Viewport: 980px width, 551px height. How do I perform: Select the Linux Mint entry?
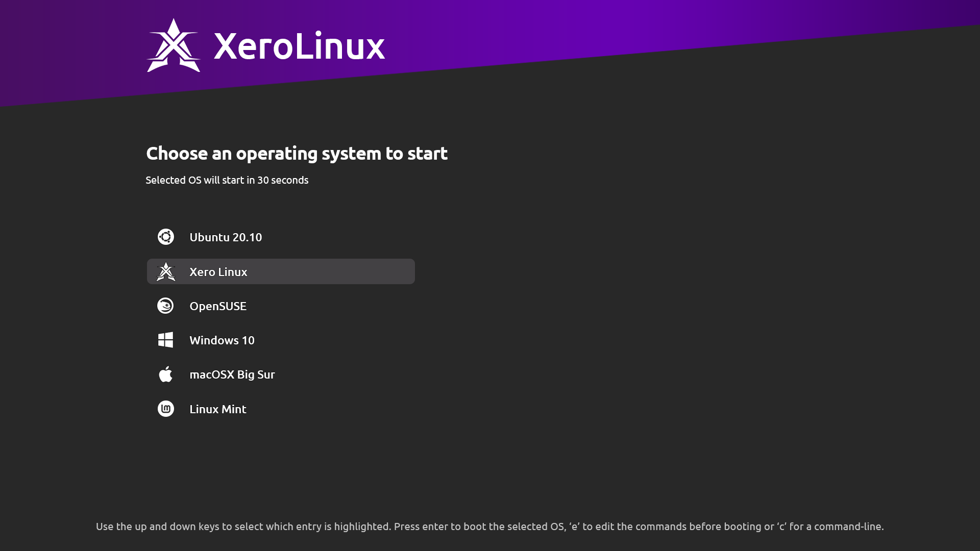(x=281, y=409)
